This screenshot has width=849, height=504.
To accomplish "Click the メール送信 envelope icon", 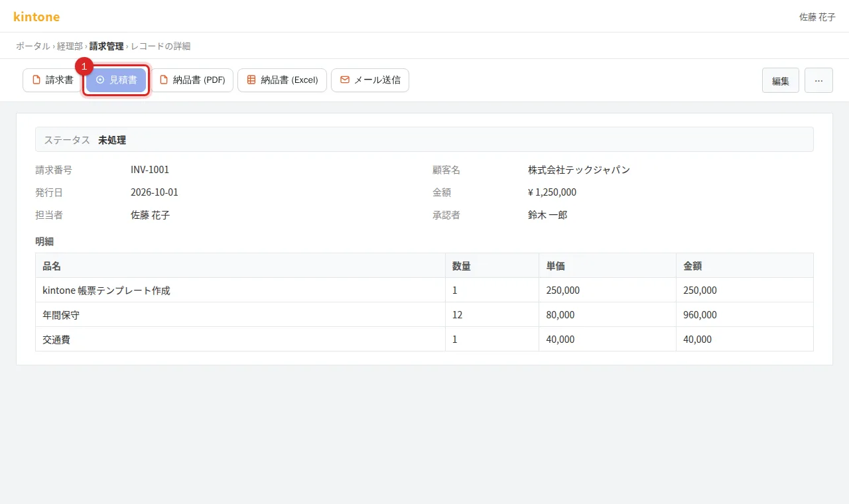I will pos(345,80).
